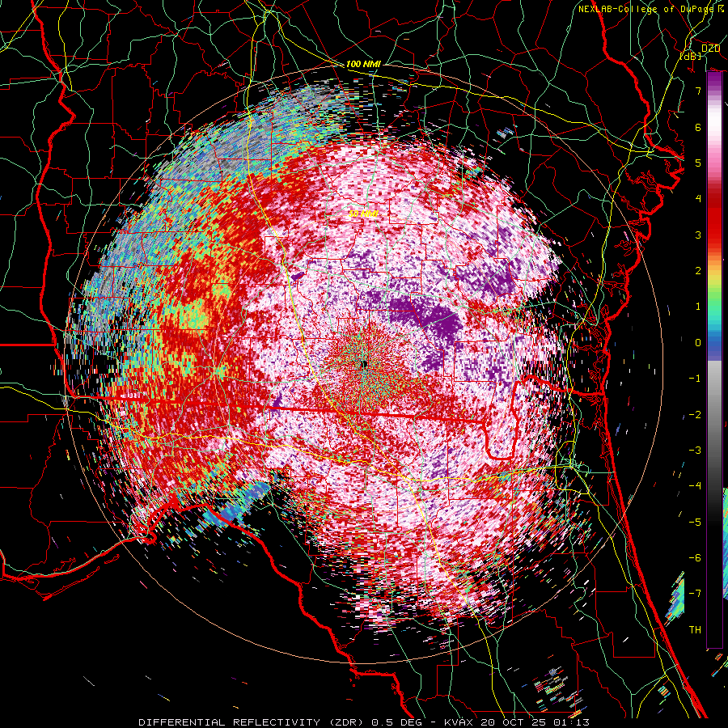
Task: Click the 1 dB scale label
Action: 698,307
